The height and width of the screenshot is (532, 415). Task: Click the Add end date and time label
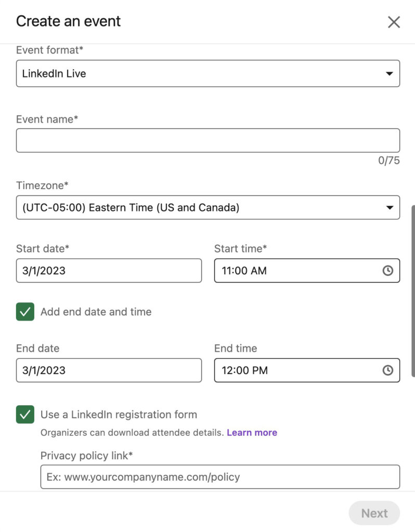pyautogui.click(x=96, y=312)
